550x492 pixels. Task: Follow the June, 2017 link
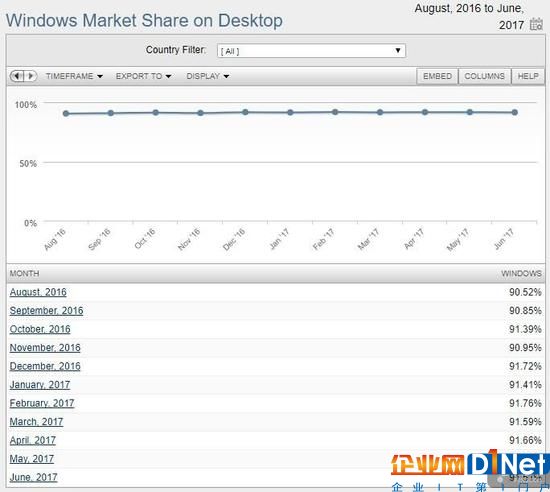33,477
